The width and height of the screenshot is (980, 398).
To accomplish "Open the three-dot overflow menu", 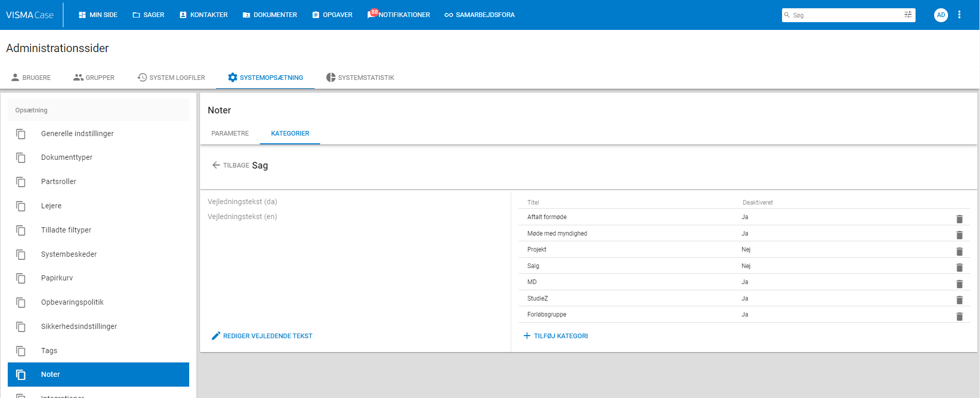I will (x=959, y=15).
